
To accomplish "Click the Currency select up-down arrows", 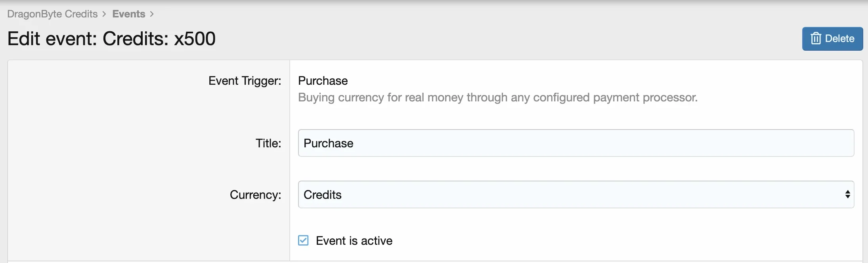I will click(x=847, y=194).
